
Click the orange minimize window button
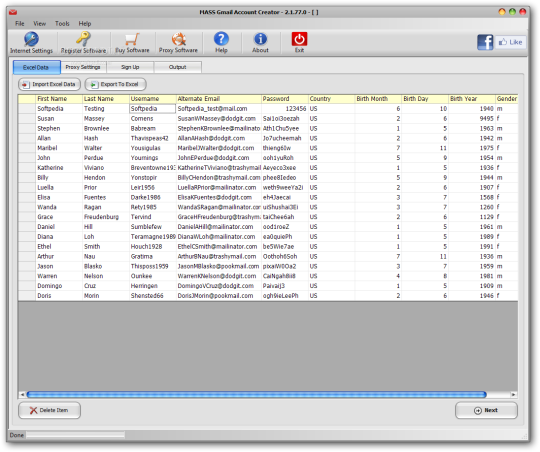(x=502, y=12)
